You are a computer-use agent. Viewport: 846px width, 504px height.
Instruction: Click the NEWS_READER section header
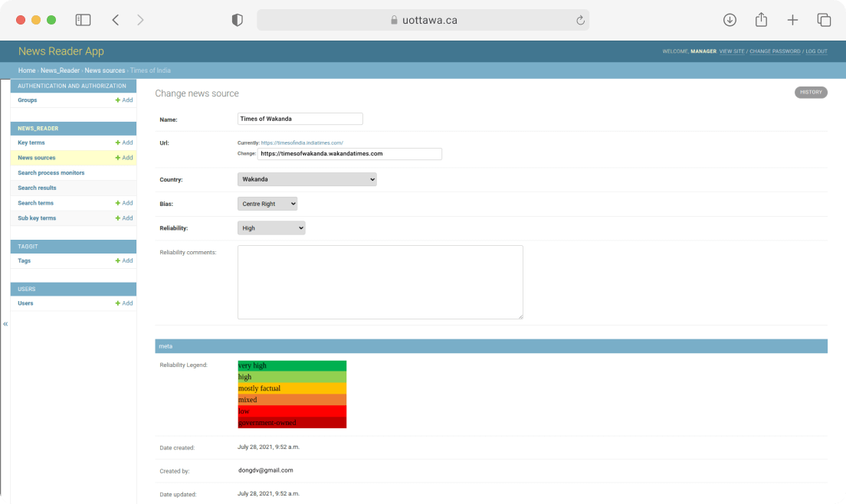tap(74, 128)
